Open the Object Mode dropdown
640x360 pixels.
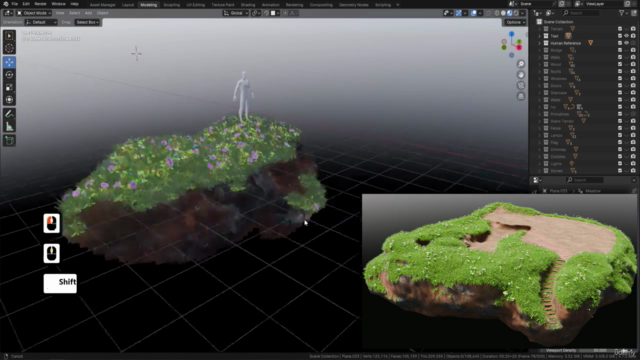coord(34,13)
